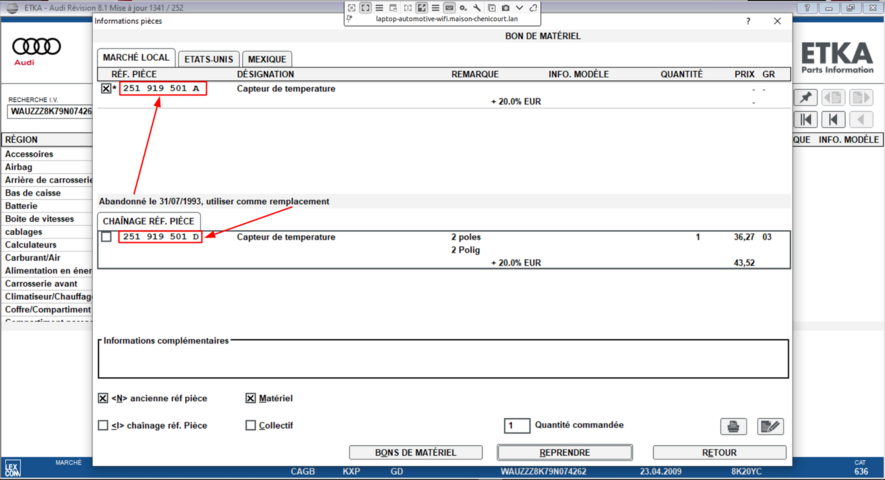Viewport: 885px width, 480px height.
Task: Select the MARCHÉ LOCAL tab
Action: (x=136, y=58)
